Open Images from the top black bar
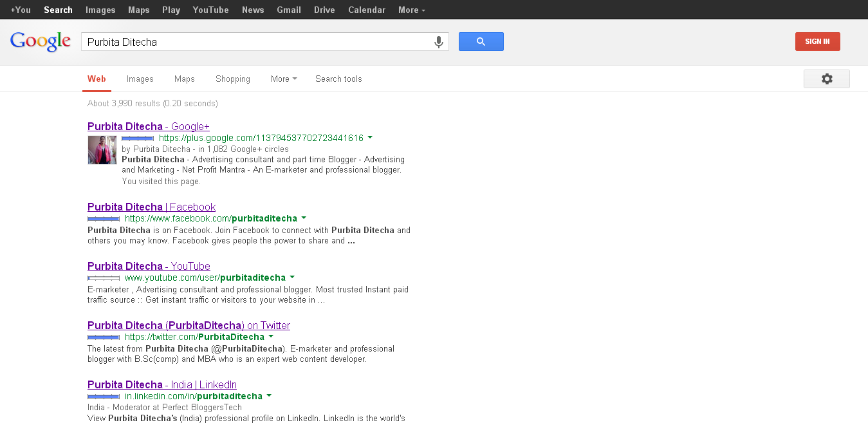Viewport: 868px width, 425px height. 100,10
